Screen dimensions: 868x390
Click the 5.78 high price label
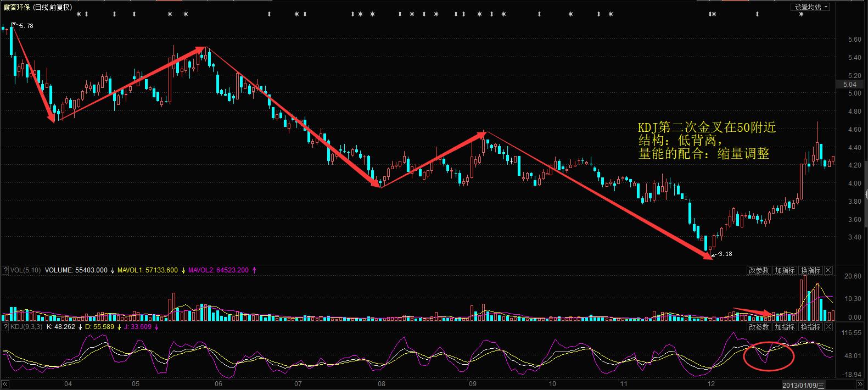(26, 26)
